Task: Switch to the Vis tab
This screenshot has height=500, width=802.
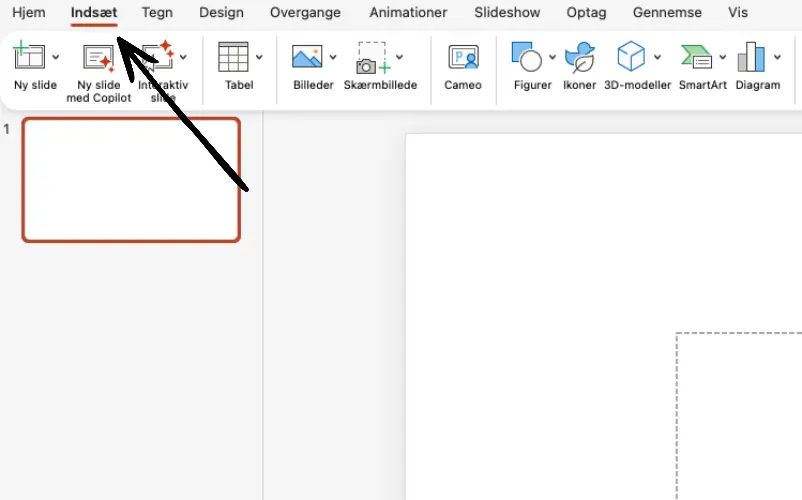Action: click(738, 12)
